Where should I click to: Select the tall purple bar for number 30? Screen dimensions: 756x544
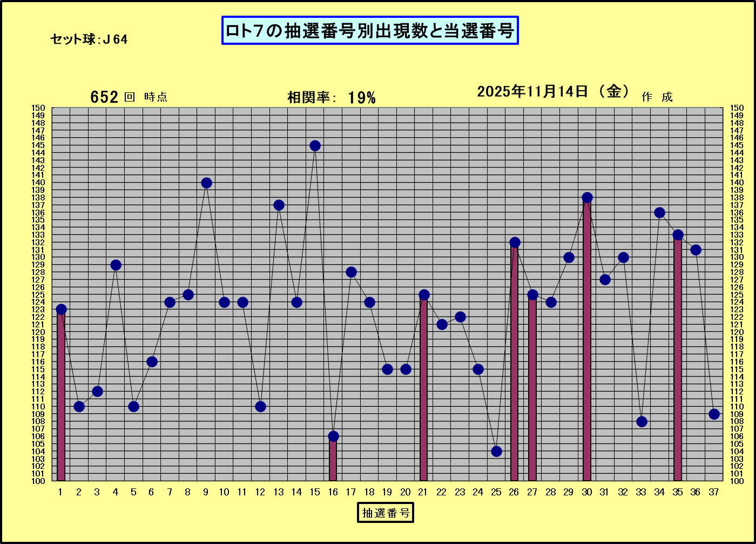point(587,340)
